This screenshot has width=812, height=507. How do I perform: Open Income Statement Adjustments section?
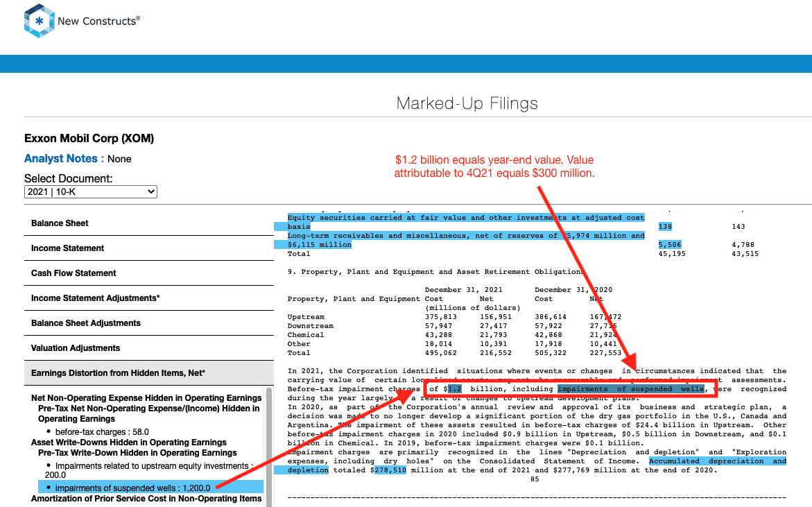click(x=149, y=298)
